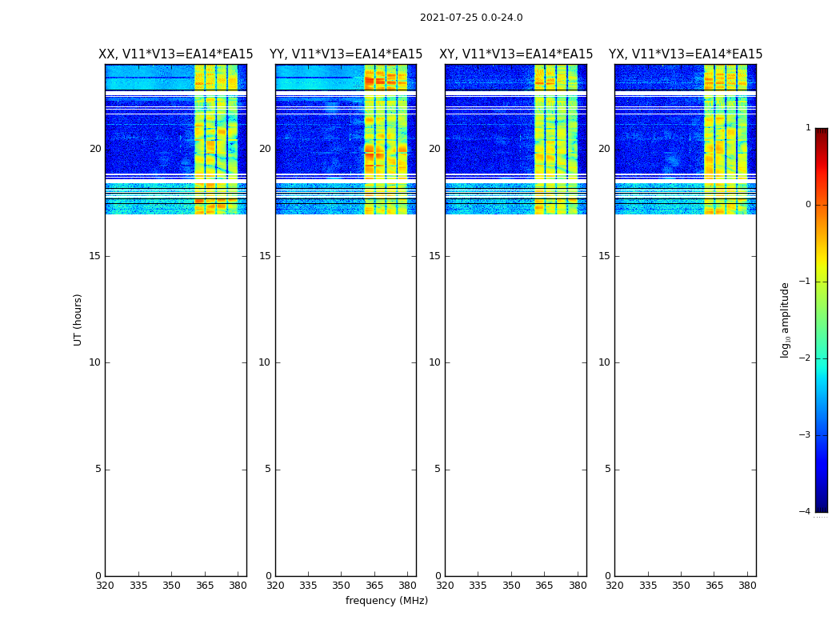The width and height of the screenshot is (840, 640).
Task: Click the XX polarization spectrogram panel
Action: [x=176, y=320]
